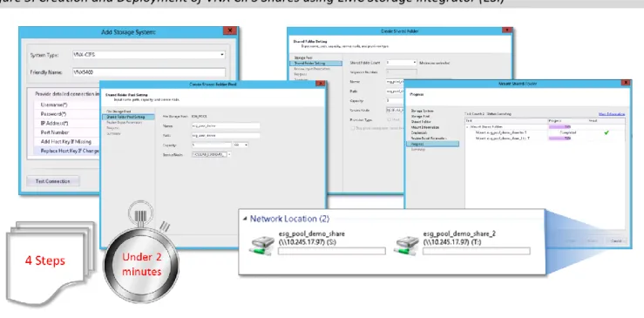The height and width of the screenshot is (318, 644).
Task: Click the esg_pool_demo_share_2 network drive icon
Action: [407, 245]
